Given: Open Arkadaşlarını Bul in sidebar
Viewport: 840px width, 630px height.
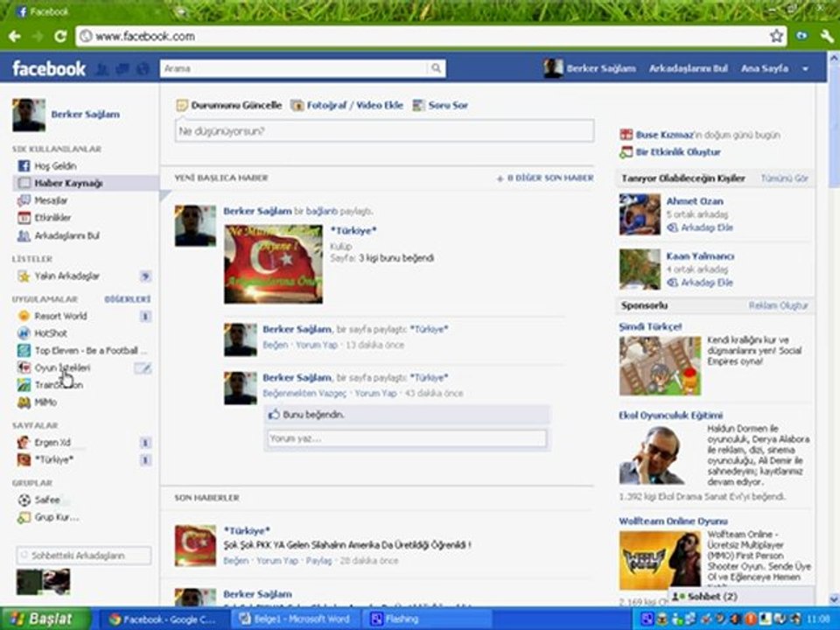Looking at the screenshot, I should point(67,235).
